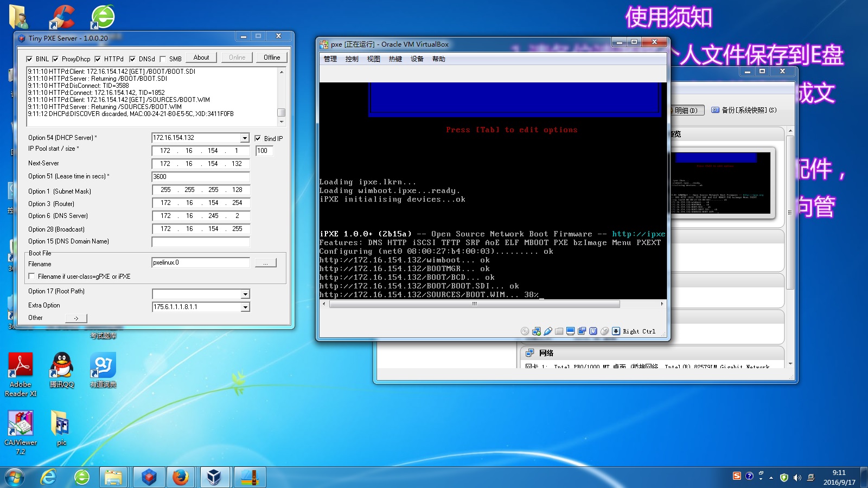The image size is (868, 488).
Task: Click the Show desktop strip beside the clock
Action: point(864,477)
